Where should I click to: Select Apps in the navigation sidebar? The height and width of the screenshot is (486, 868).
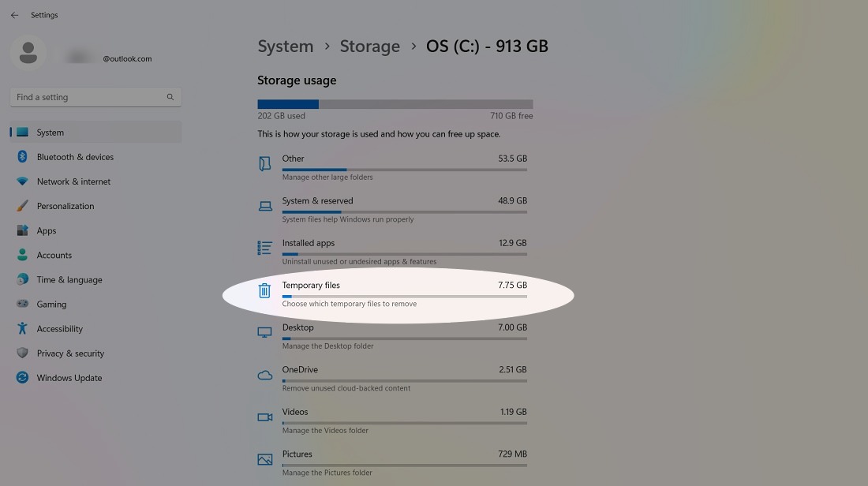point(47,230)
